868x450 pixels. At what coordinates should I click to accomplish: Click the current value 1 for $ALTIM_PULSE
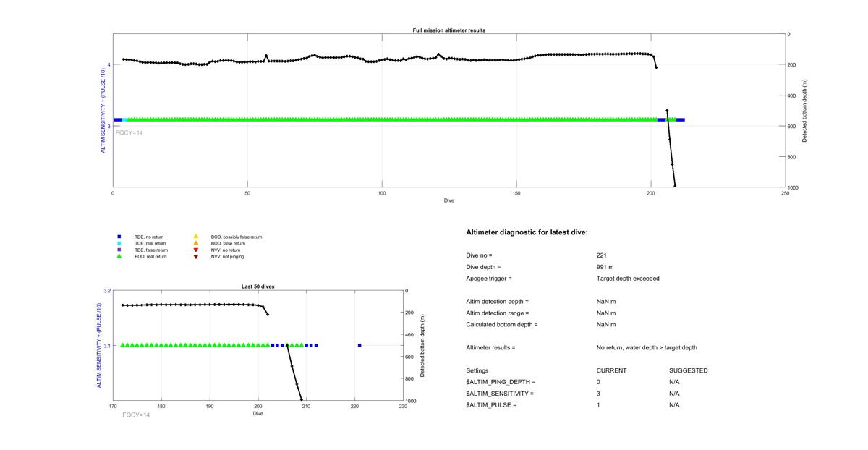[x=598, y=405]
